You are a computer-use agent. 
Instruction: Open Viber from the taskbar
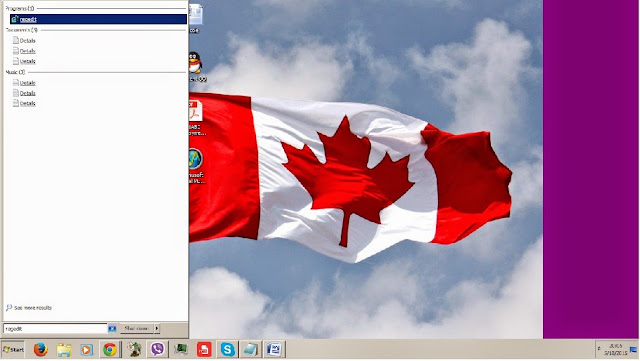pos(157,349)
